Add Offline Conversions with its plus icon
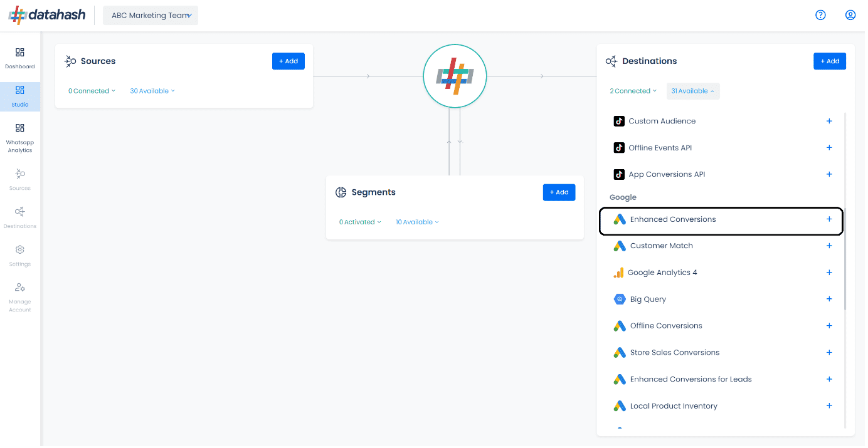The width and height of the screenshot is (868, 448). tap(829, 326)
